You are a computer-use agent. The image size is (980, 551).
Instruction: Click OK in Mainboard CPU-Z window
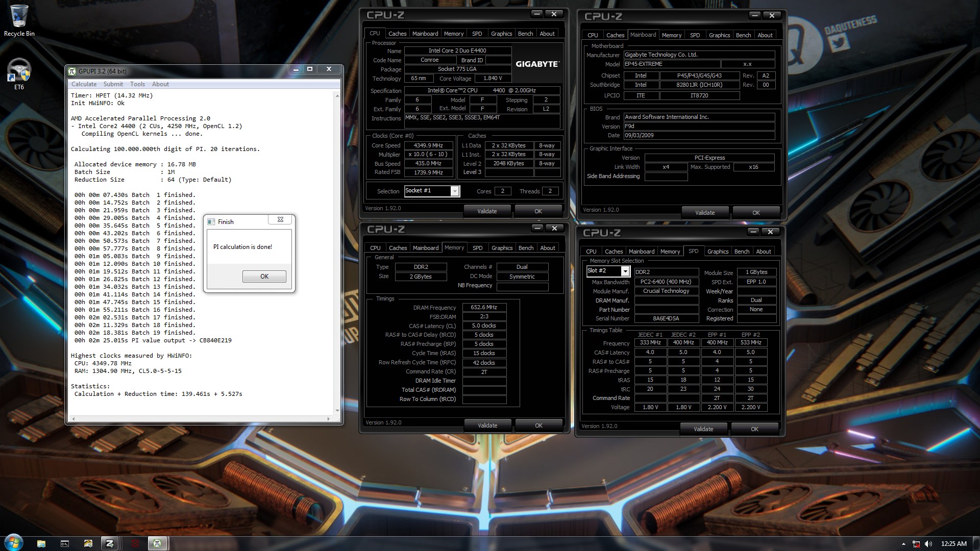756,213
